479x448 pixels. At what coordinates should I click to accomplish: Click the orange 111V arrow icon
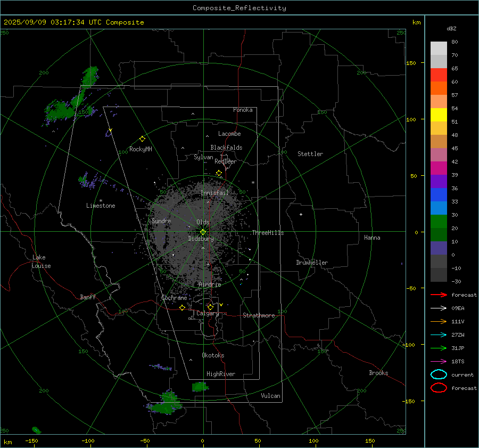(x=439, y=321)
